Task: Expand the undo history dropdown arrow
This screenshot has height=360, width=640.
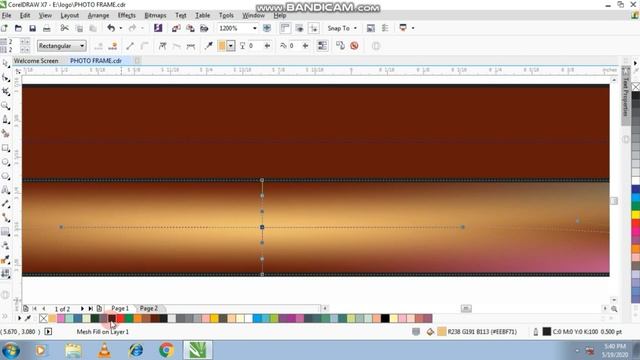Action: pyautogui.click(x=120, y=28)
